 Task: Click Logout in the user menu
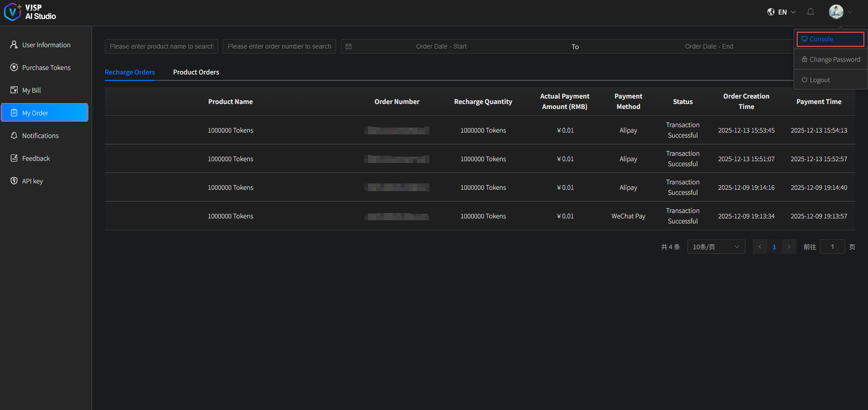[819, 80]
